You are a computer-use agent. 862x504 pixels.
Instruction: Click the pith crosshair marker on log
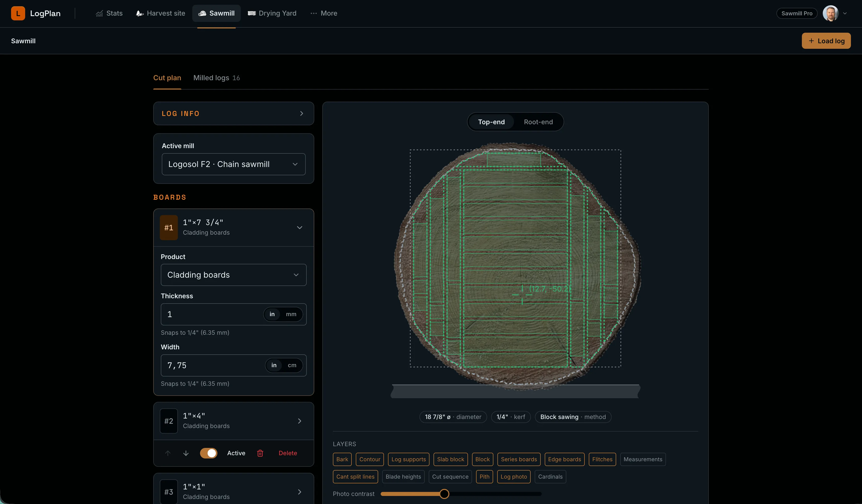522,295
